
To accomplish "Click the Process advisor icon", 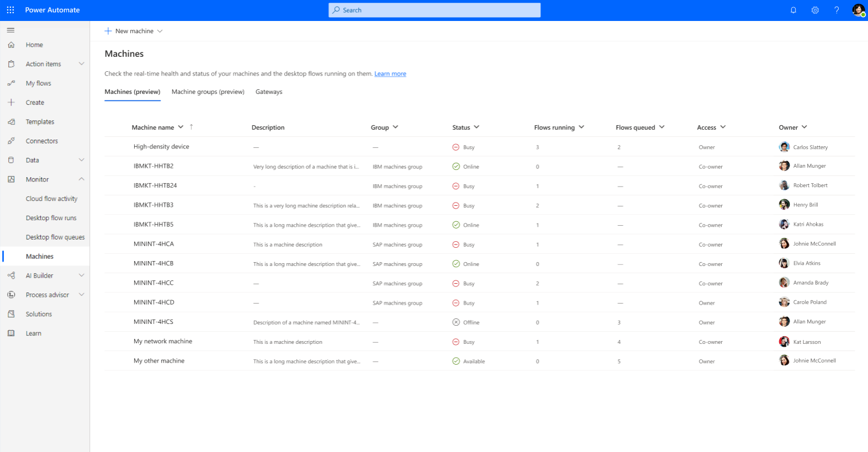I will tap(11, 295).
